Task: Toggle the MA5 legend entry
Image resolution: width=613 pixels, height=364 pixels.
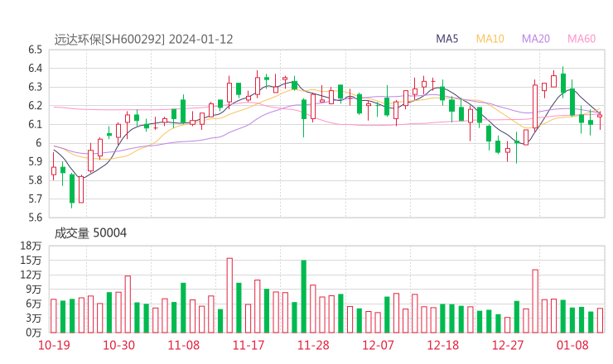Action: point(448,39)
